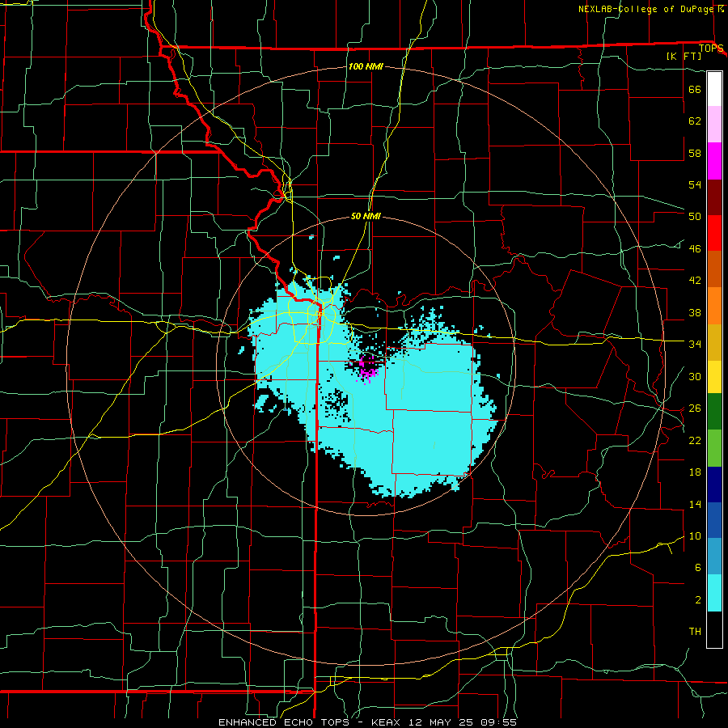Viewport: 728px width, 728px height.
Task: Click the light blue 6 kft swatch
Action: click(714, 557)
